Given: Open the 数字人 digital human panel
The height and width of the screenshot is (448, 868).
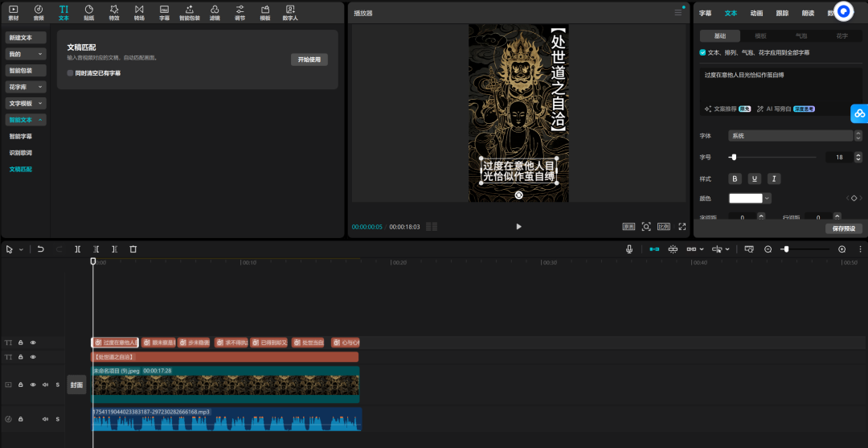Looking at the screenshot, I should [290, 12].
